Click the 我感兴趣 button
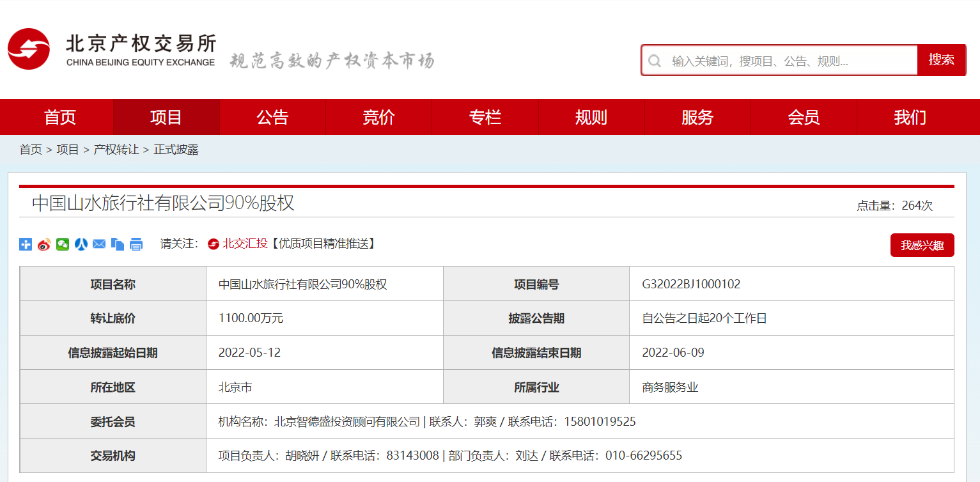This screenshot has width=980, height=482. pyautogui.click(x=922, y=245)
